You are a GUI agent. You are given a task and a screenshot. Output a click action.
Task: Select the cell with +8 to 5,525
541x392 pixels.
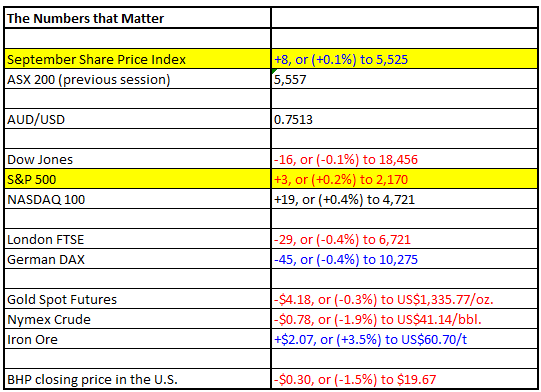(404, 59)
